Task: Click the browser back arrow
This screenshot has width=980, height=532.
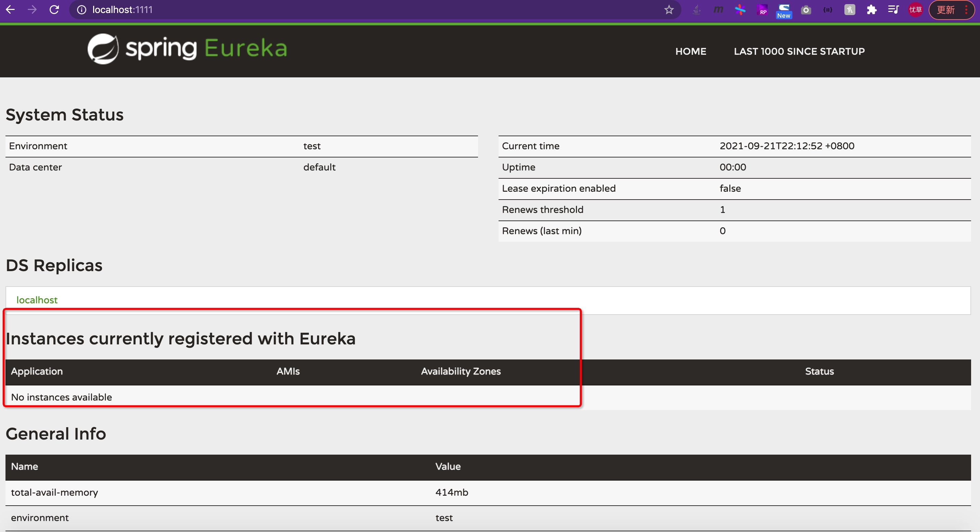Action: point(10,10)
